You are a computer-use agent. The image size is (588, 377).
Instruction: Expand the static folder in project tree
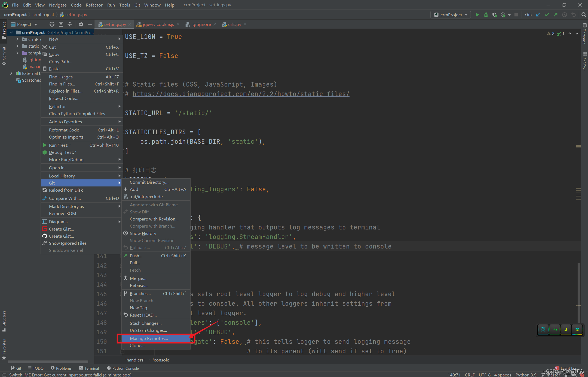click(x=17, y=46)
